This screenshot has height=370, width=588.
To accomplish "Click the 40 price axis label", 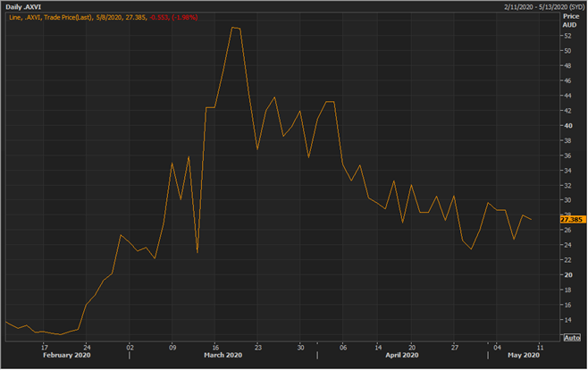I will tap(568, 126).
